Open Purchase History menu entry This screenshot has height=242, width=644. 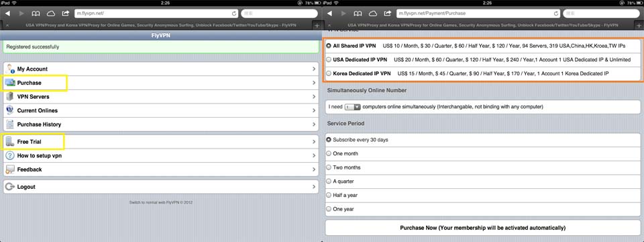(161, 124)
